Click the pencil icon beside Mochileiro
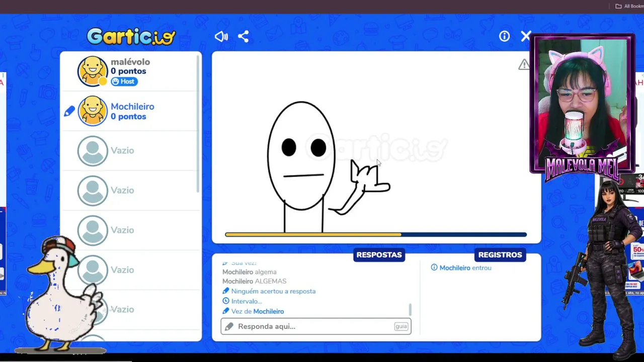Image resolution: width=644 pixels, height=362 pixels. point(69,112)
